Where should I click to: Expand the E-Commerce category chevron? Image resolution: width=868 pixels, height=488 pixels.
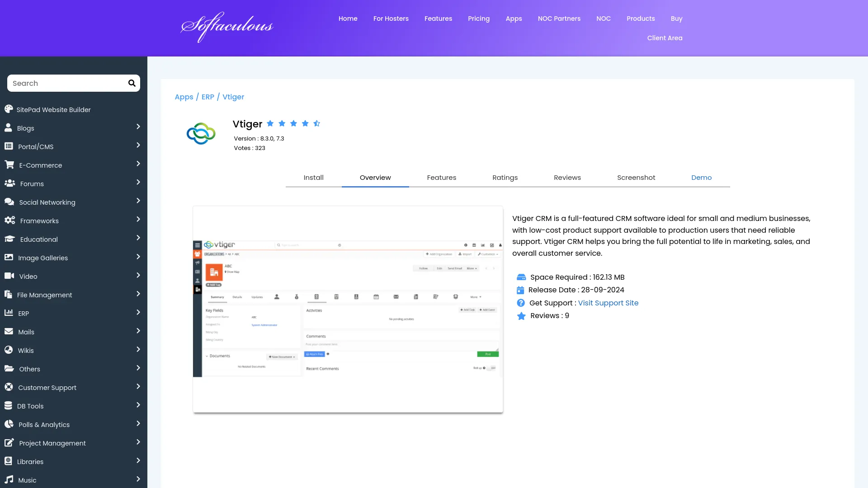(138, 164)
